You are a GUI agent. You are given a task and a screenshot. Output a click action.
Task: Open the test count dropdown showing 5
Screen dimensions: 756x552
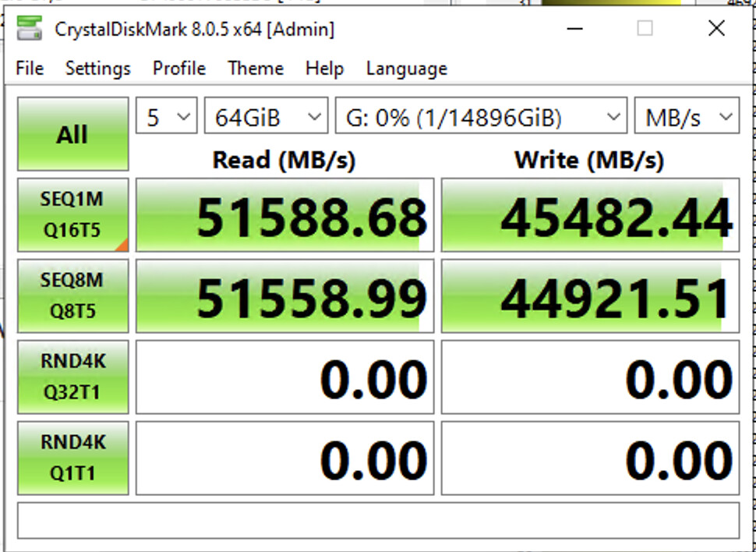[x=167, y=118]
